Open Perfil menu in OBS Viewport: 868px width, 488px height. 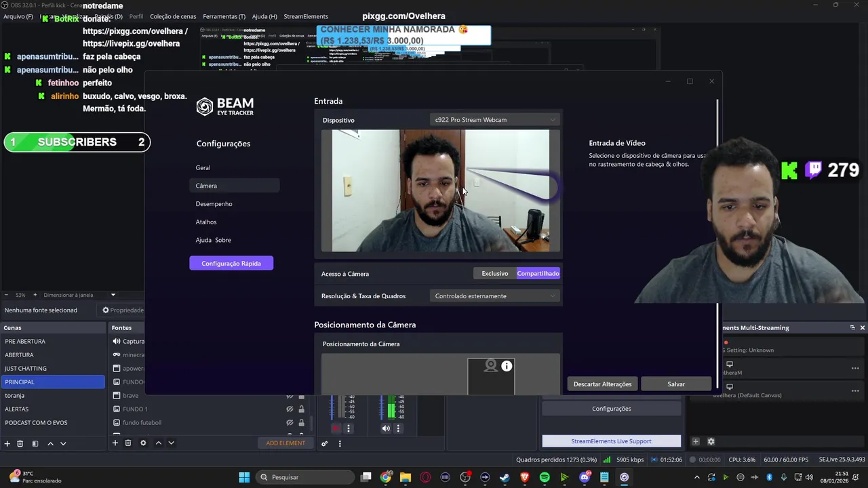click(x=136, y=16)
